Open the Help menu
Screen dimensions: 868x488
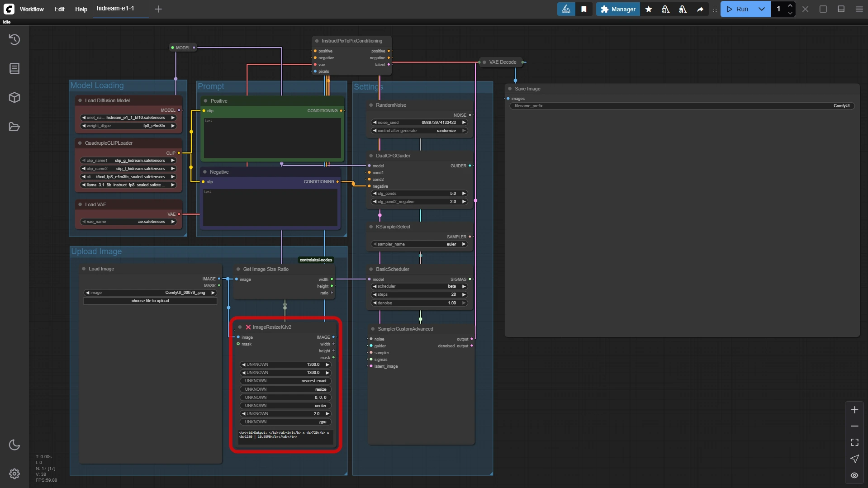click(x=81, y=9)
